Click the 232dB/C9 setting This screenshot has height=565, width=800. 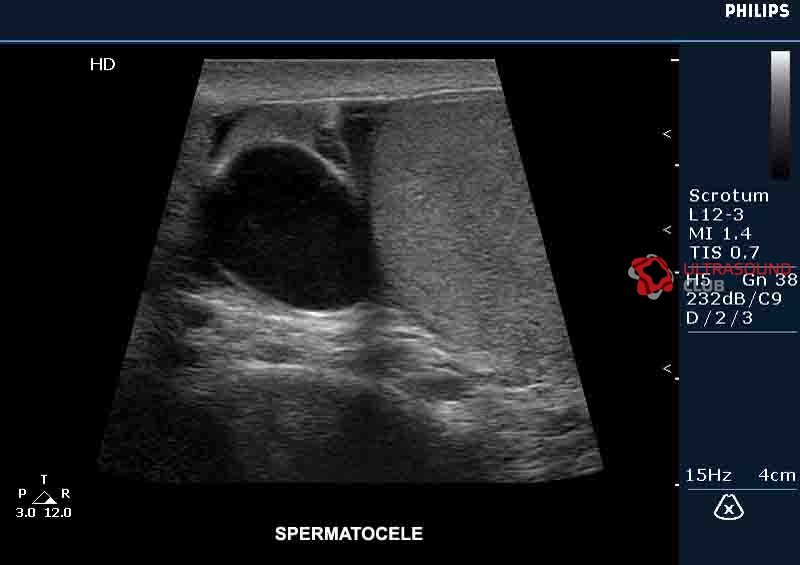pos(734,299)
